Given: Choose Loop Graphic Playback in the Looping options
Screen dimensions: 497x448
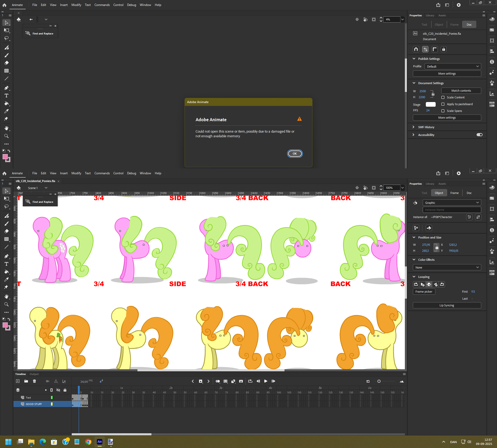Looking at the screenshot, I should [416, 284].
